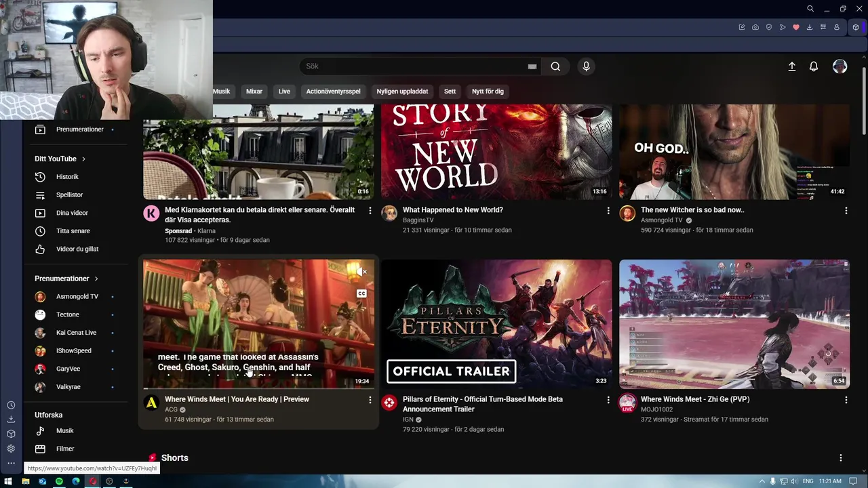
Task: Open browser sidebar history clock icon
Action: (11, 405)
